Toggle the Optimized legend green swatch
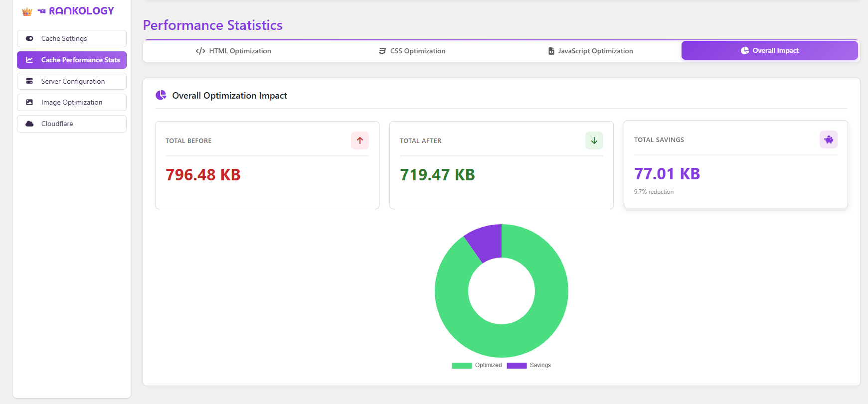This screenshot has height=404, width=868. point(462,365)
